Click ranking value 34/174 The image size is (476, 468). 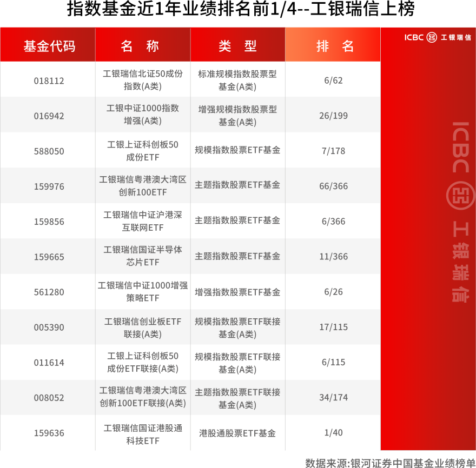tap(333, 397)
